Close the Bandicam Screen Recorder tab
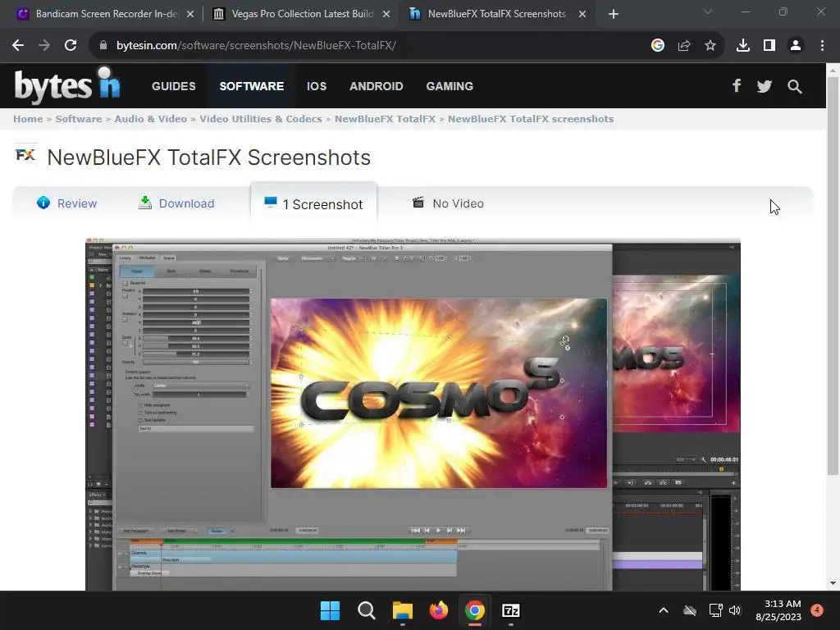 coord(190,15)
